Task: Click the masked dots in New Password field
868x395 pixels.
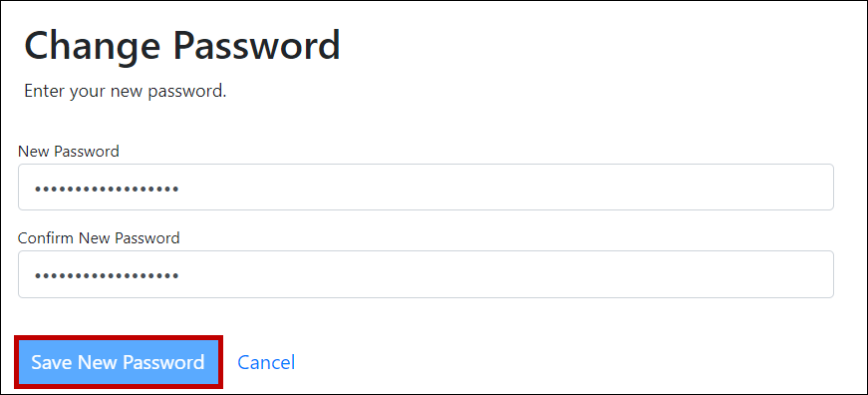Action: coord(107,189)
